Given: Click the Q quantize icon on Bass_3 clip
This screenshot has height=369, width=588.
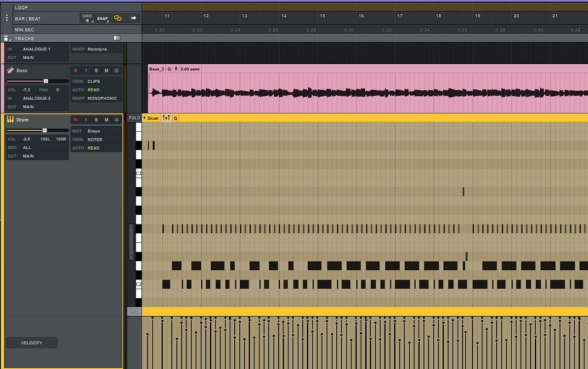Looking at the screenshot, I should coord(169,69).
